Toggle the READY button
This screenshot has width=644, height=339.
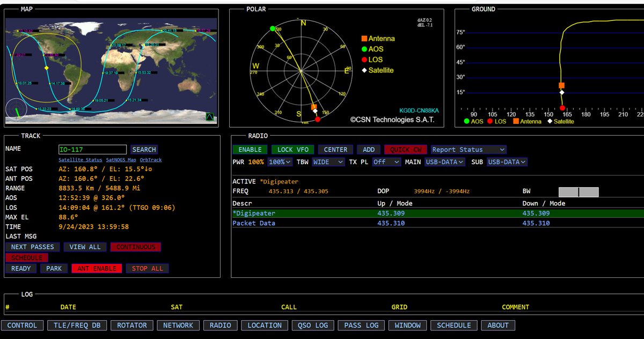tap(21, 269)
